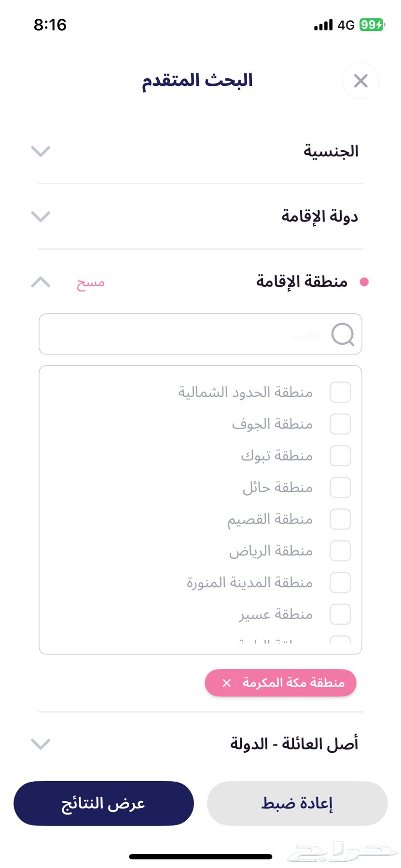Screen dimensions: 401x868
Task: Select the منطقة المدينة المنورة label
Action: pyautogui.click(x=249, y=583)
